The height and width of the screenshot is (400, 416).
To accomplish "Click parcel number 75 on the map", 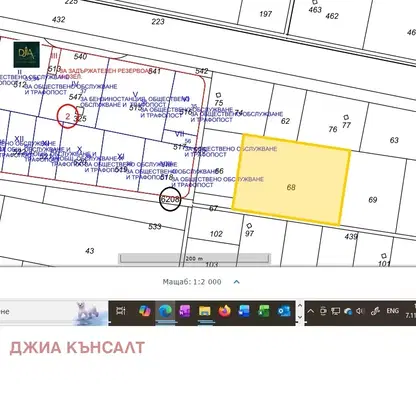I will [x=219, y=103].
